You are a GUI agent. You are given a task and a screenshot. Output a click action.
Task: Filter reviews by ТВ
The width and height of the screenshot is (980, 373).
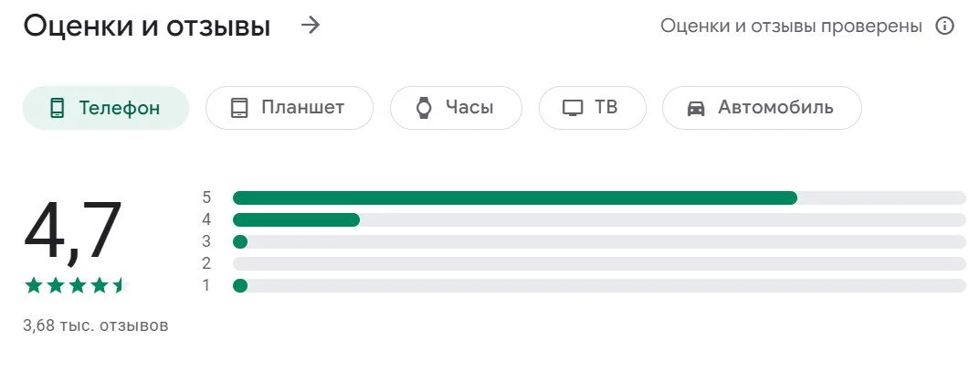pyautogui.click(x=592, y=108)
